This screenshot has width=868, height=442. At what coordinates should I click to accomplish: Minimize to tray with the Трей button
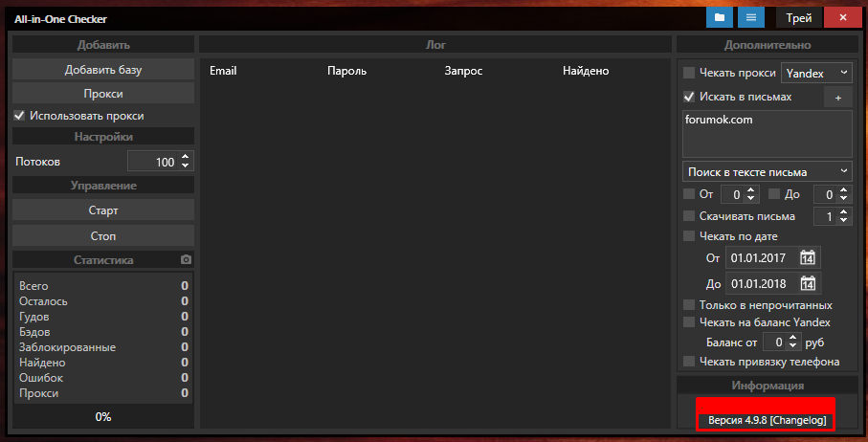(798, 17)
